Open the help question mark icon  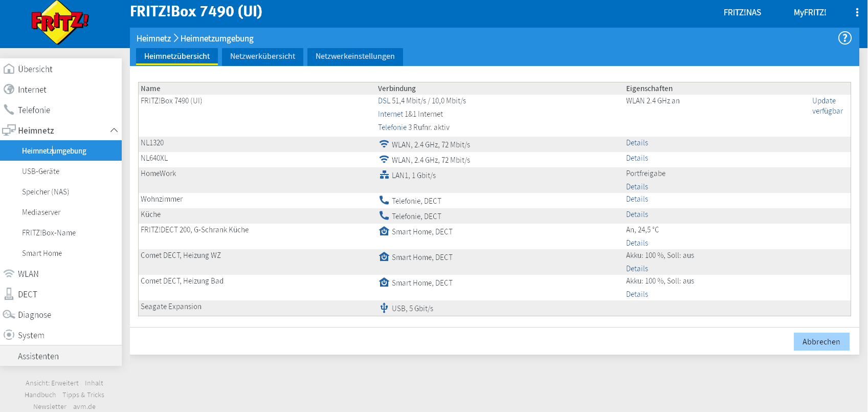coord(844,38)
